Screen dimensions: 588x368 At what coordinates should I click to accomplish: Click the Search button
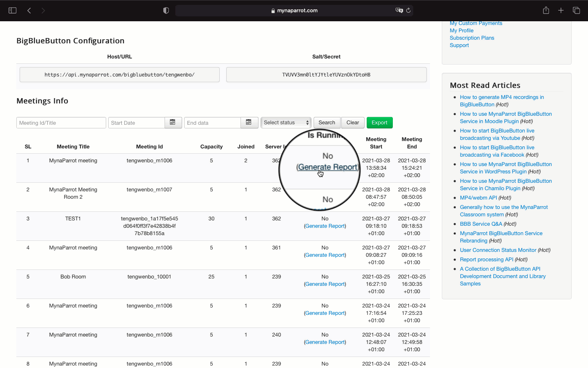click(x=327, y=123)
